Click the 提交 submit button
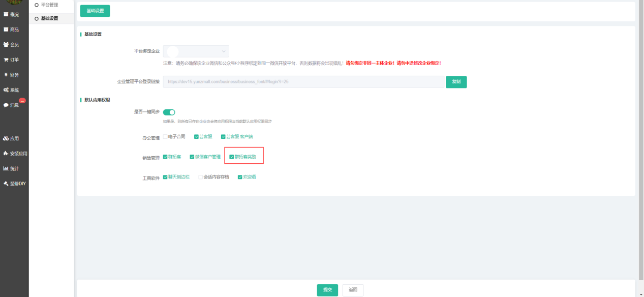 [327, 290]
